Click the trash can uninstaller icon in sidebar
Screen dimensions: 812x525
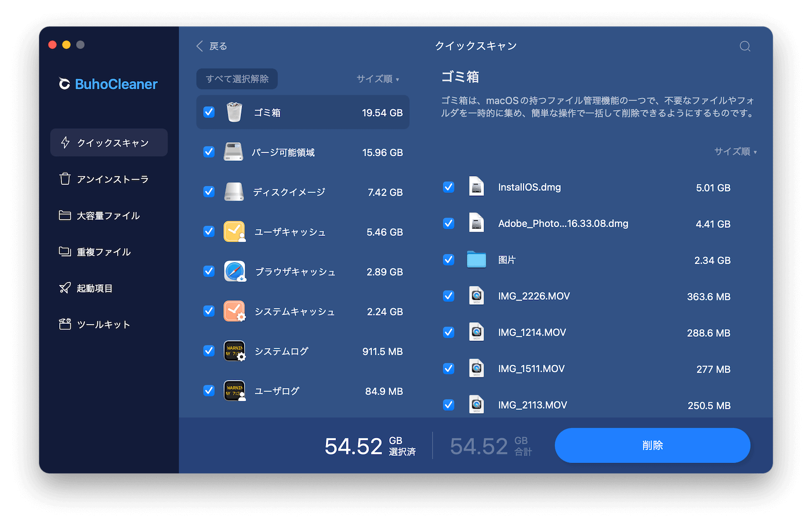pos(65,179)
